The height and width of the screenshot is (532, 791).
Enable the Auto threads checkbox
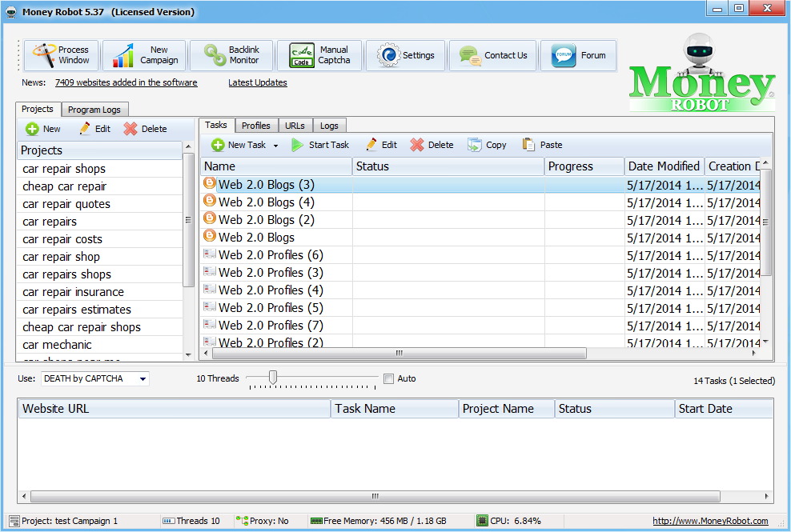click(x=388, y=378)
